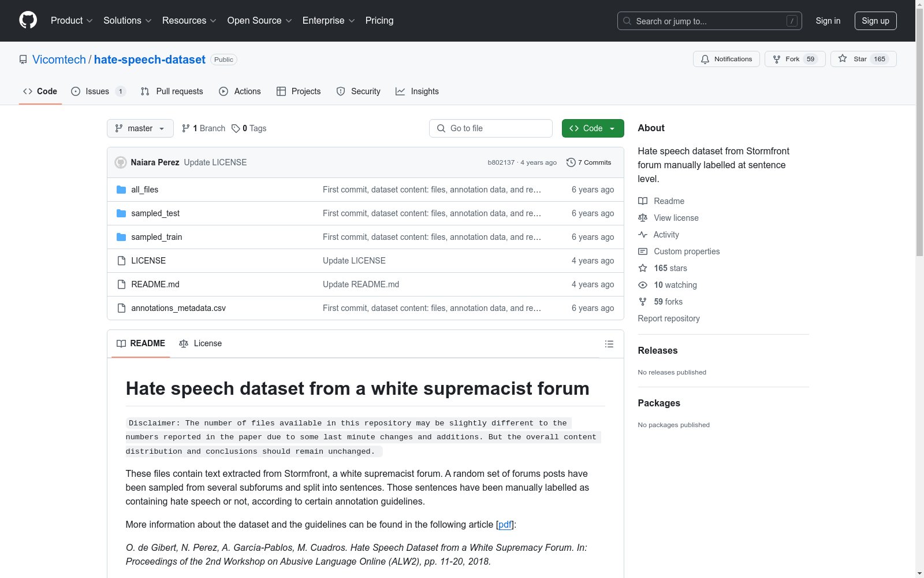Open the README outline icon
Viewport: 924px width, 578px height.
click(x=609, y=344)
